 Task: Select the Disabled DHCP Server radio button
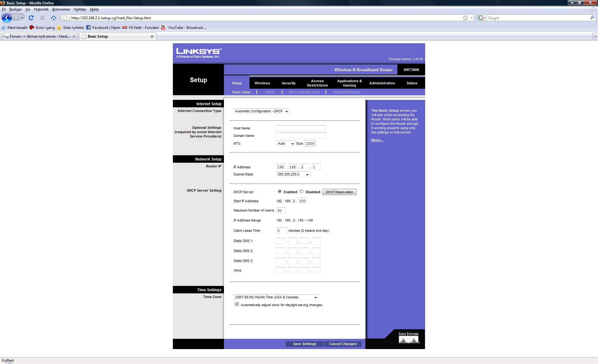pyautogui.click(x=301, y=192)
